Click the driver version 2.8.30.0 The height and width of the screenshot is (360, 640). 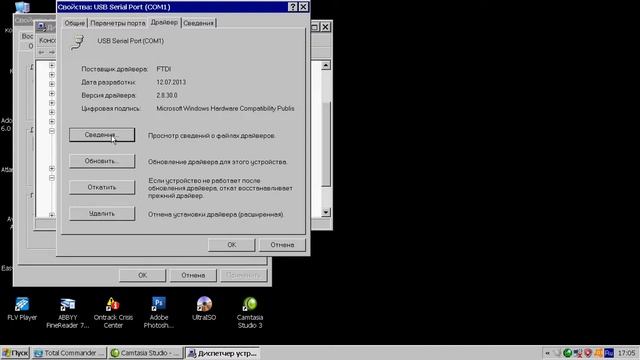167,95
